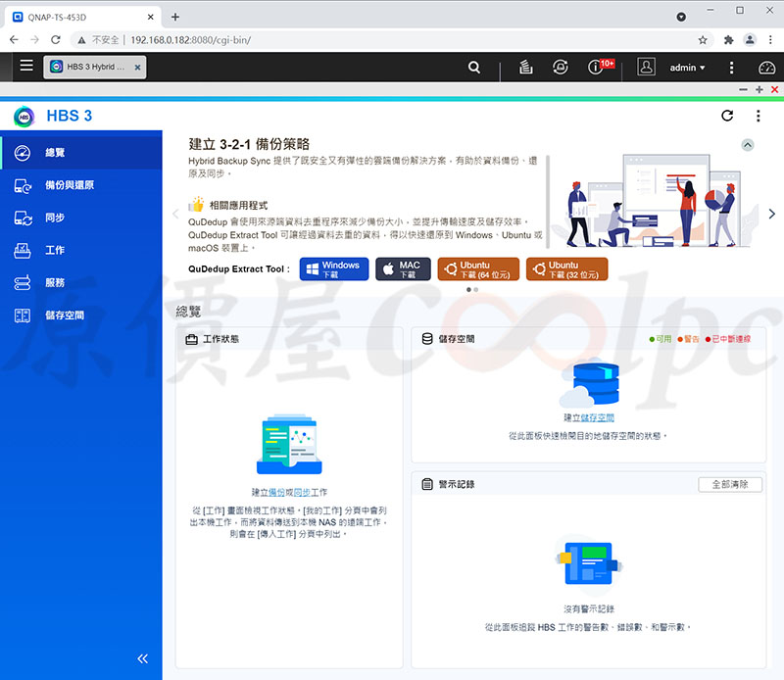Close the HBS 3 Hybrid taskbar tab
The width and height of the screenshot is (784, 680).
(137, 67)
